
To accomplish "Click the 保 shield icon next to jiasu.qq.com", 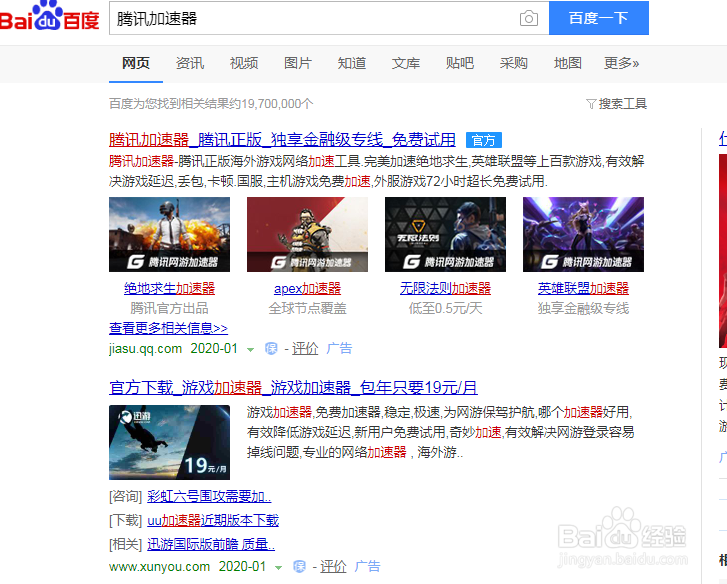I will click(x=271, y=349).
